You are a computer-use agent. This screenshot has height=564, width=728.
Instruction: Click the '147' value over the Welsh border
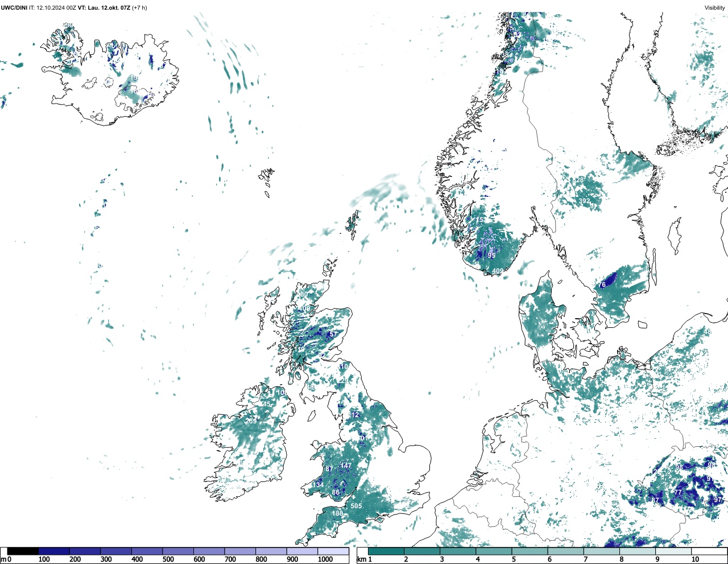(346, 466)
